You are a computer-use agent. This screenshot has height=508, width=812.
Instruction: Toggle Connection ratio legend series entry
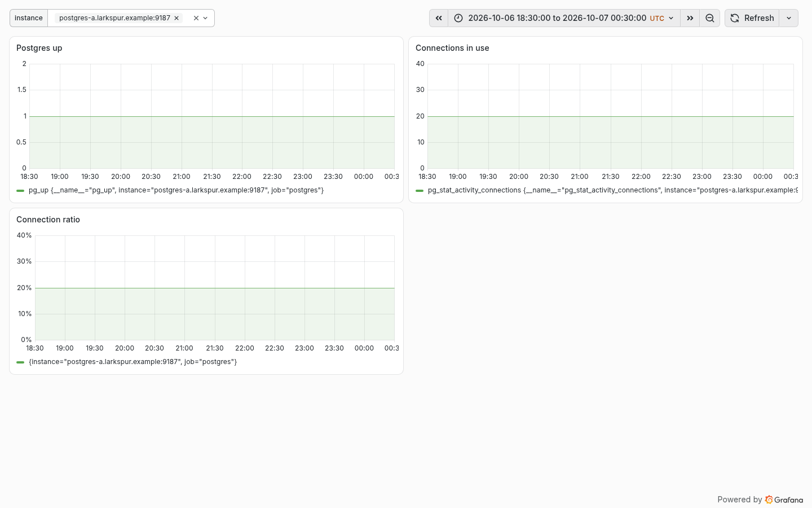[x=133, y=362]
